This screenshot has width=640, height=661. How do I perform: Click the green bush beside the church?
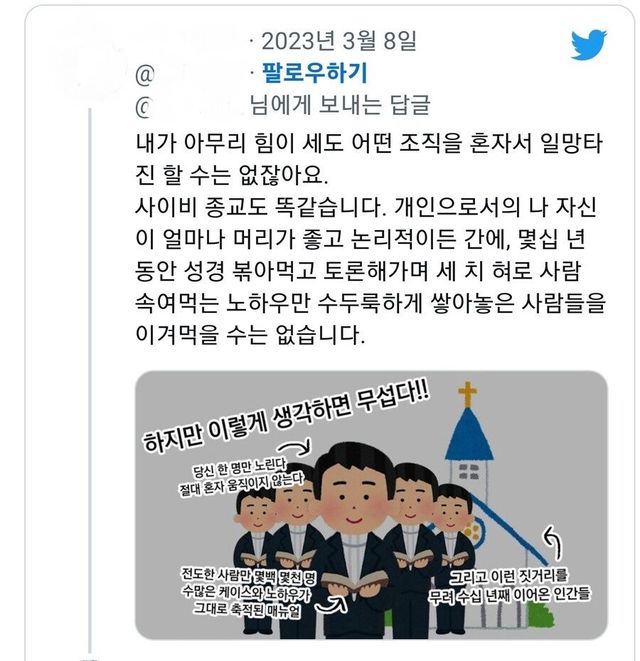tap(540, 616)
